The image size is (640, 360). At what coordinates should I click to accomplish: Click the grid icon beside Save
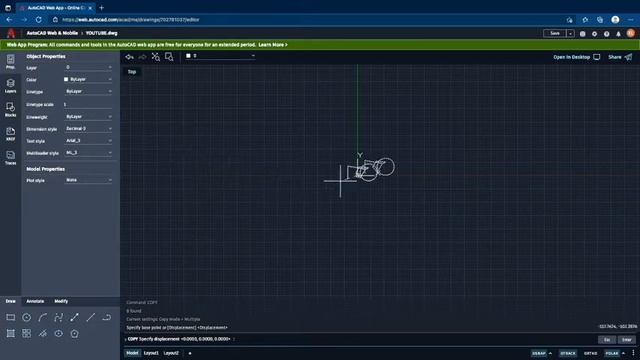click(582, 34)
